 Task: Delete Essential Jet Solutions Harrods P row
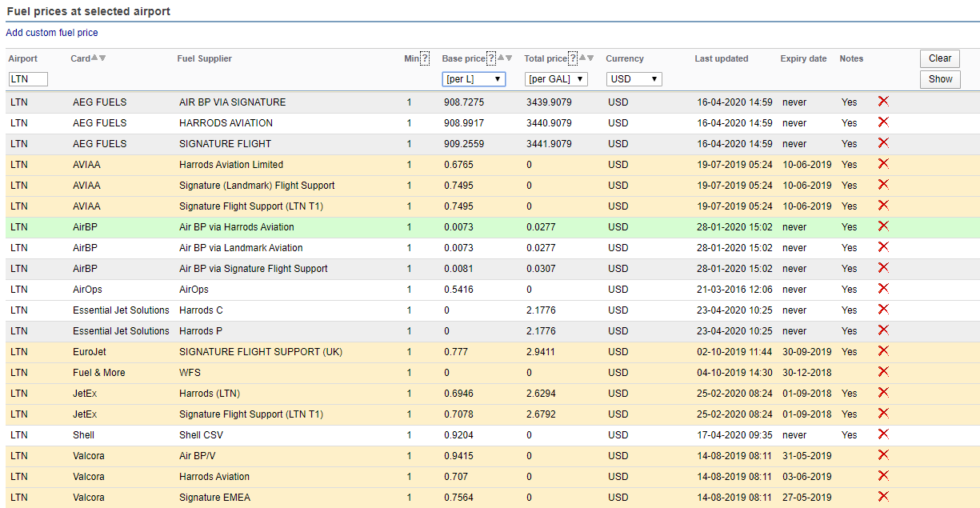(x=883, y=330)
